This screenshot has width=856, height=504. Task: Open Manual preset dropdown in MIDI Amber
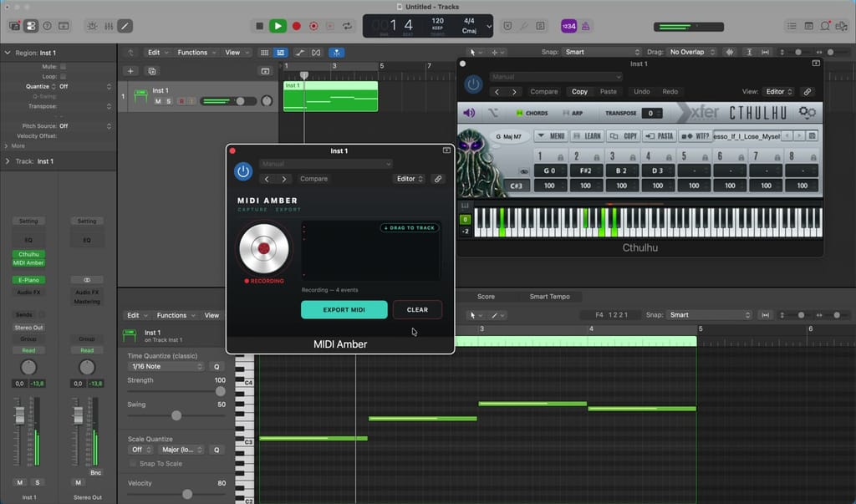tap(325, 164)
